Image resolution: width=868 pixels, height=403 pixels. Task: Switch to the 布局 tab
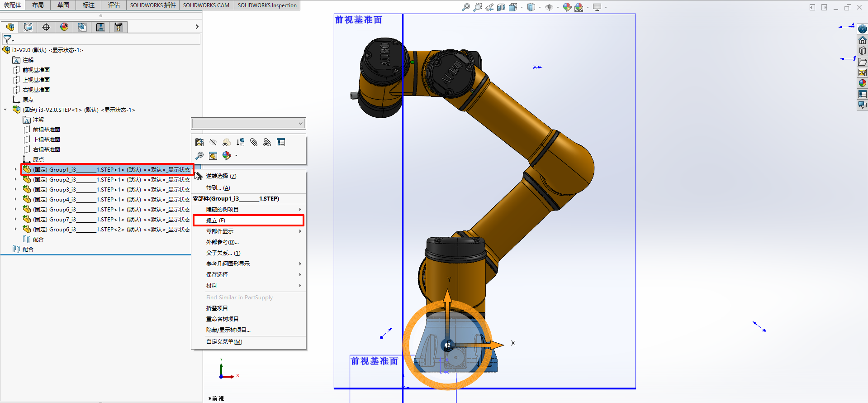click(x=38, y=5)
